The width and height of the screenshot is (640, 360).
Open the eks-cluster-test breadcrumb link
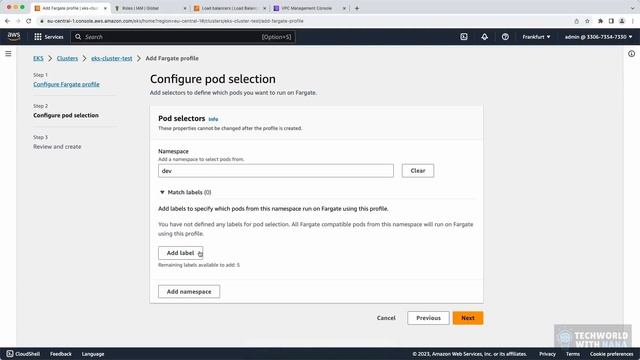111,58
